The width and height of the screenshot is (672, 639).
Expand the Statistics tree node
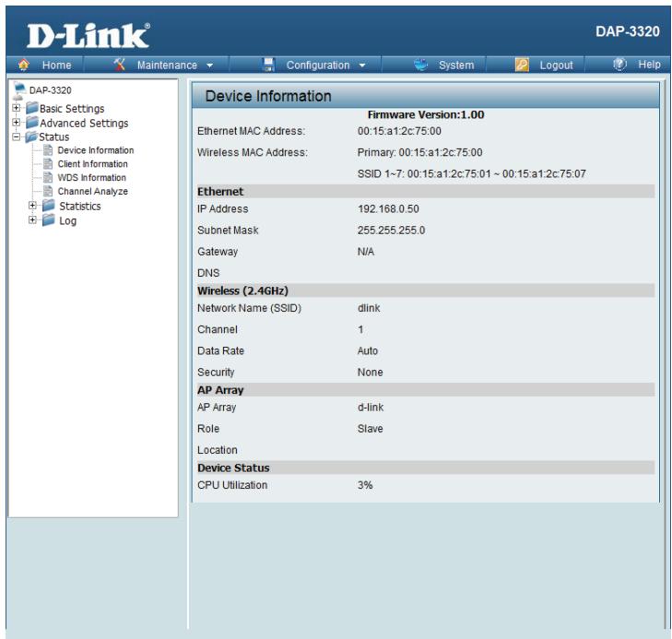[32, 206]
